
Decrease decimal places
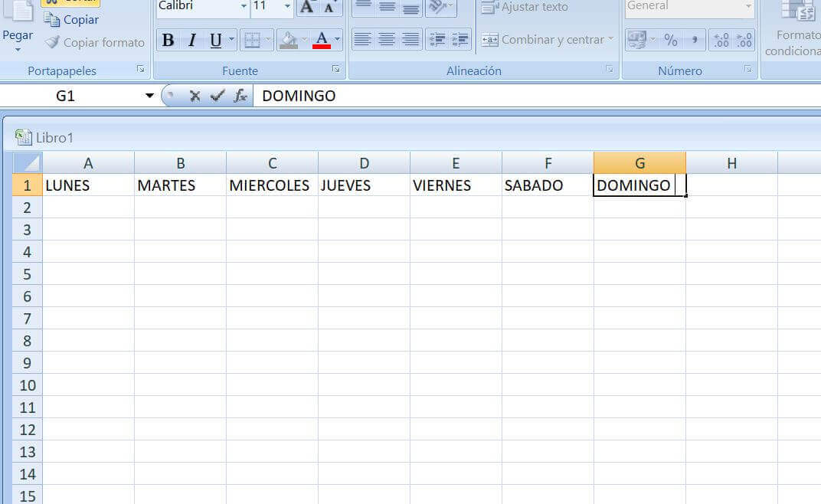(x=744, y=40)
